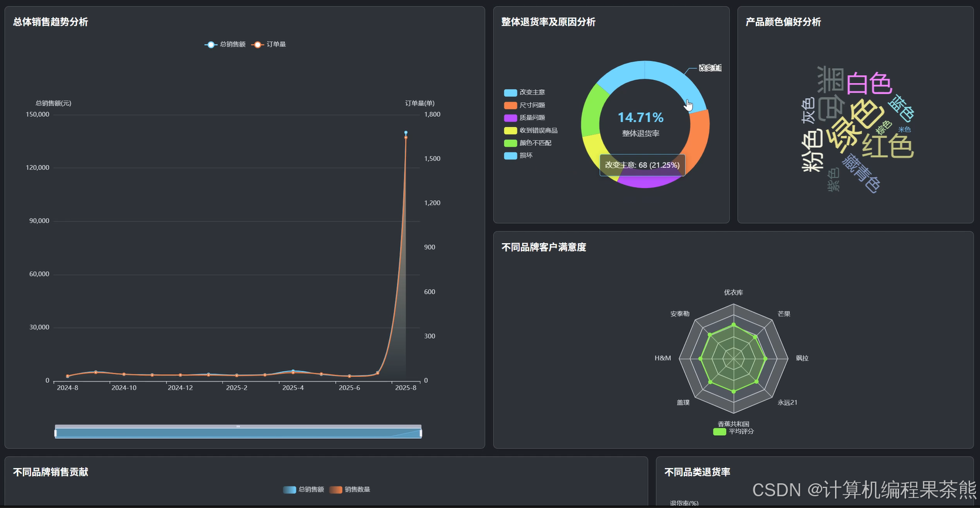Click the 不同品牌客户满意度 panel title
980x508 pixels.
(x=543, y=247)
